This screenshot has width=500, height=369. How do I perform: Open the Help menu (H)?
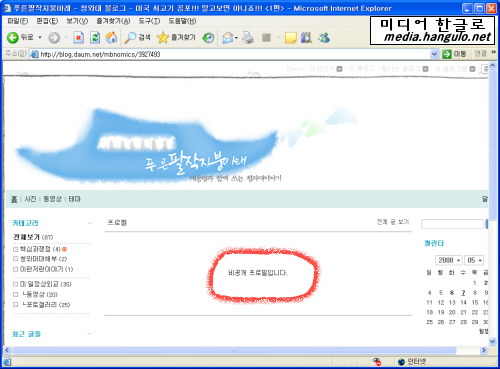(182, 21)
